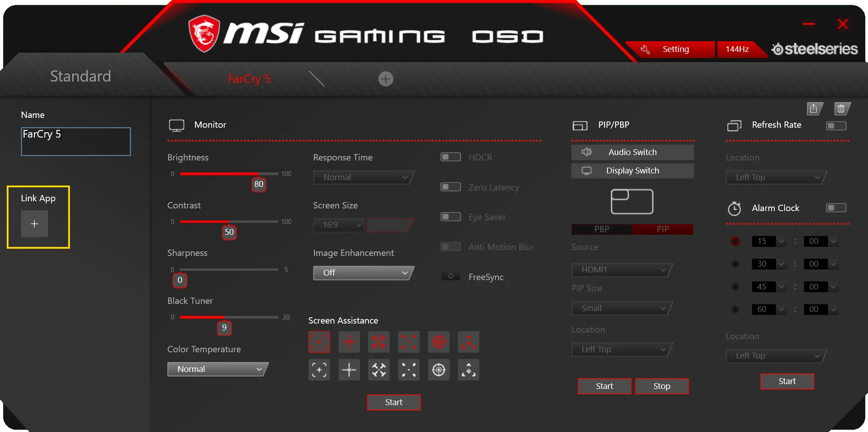Select the 60 minute alarm radio button
This screenshot has height=432, width=868.
coord(735,309)
